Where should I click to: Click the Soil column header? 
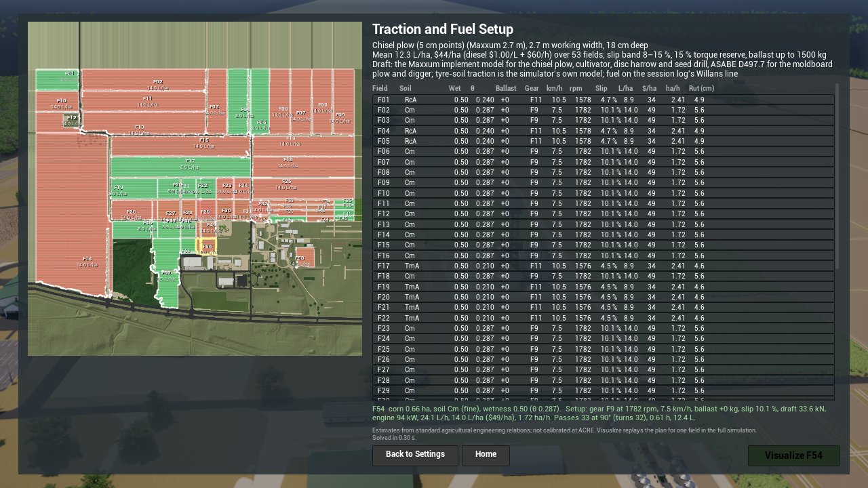406,88
